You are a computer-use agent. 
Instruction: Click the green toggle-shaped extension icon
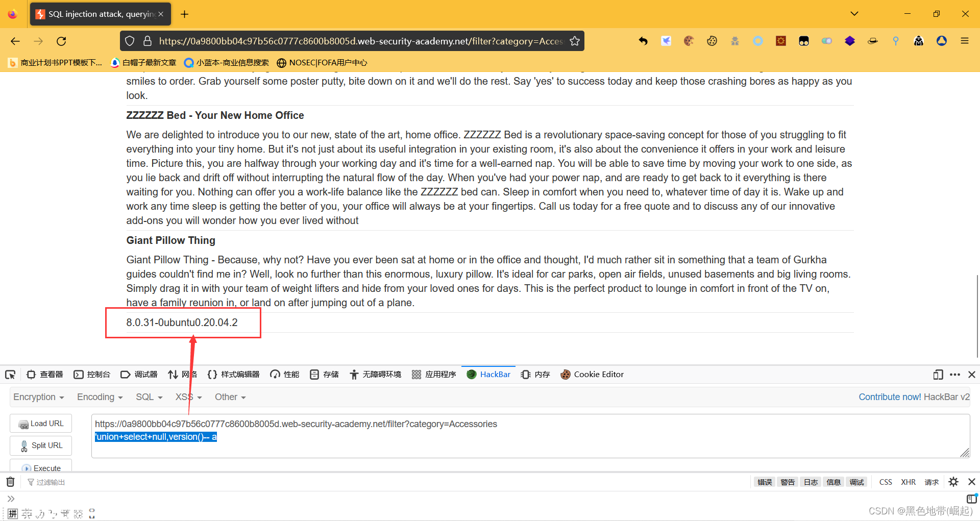click(x=827, y=41)
